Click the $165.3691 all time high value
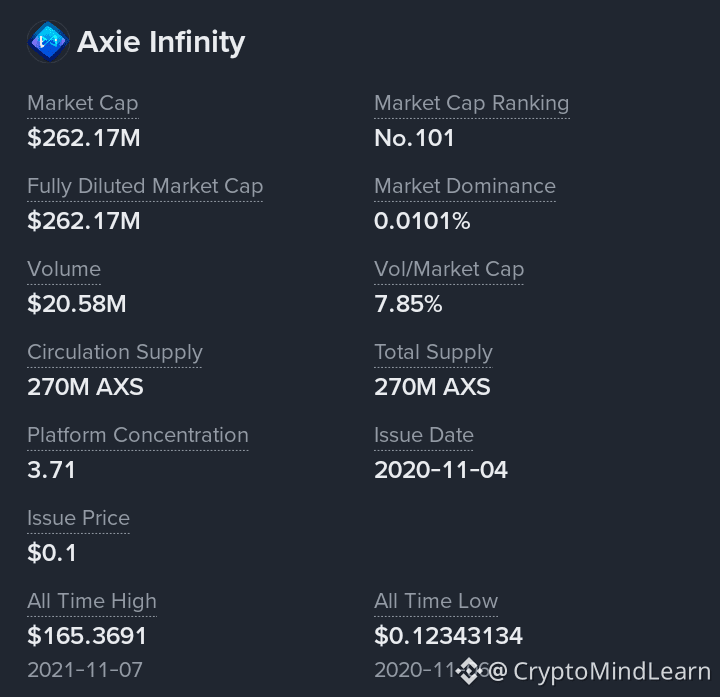This screenshot has height=697, width=720. [x=87, y=636]
